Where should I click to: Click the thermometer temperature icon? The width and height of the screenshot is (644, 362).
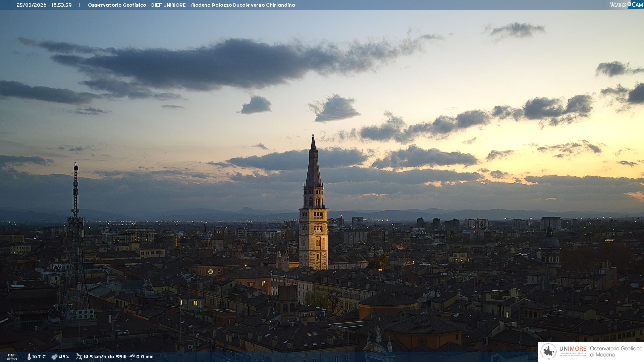pyautogui.click(x=29, y=357)
